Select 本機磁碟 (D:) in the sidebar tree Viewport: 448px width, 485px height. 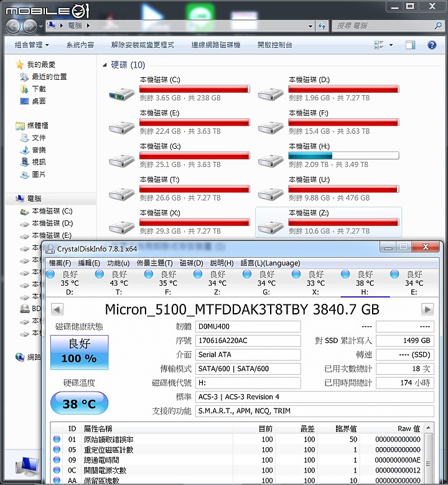click(52, 224)
